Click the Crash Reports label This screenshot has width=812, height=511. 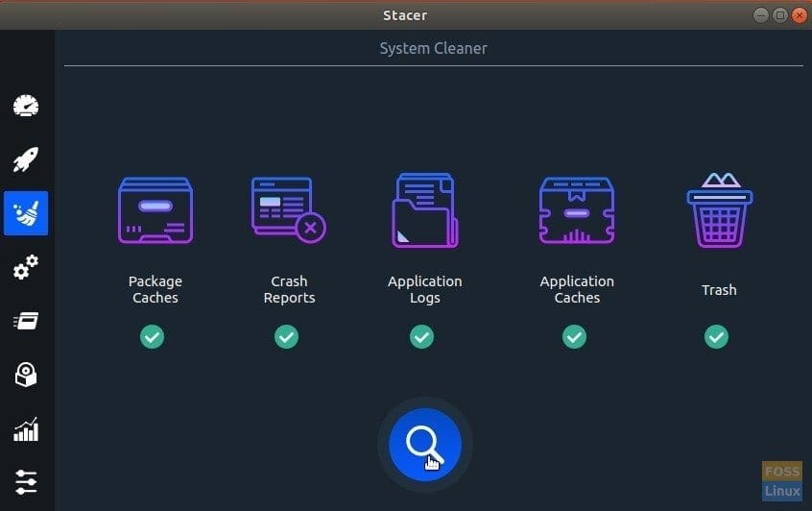(x=289, y=289)
